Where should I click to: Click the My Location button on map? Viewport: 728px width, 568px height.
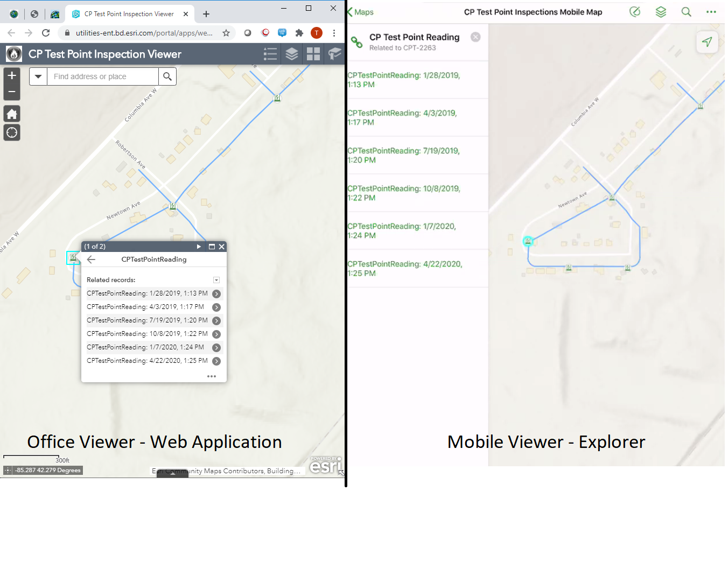tap(12, 133)
